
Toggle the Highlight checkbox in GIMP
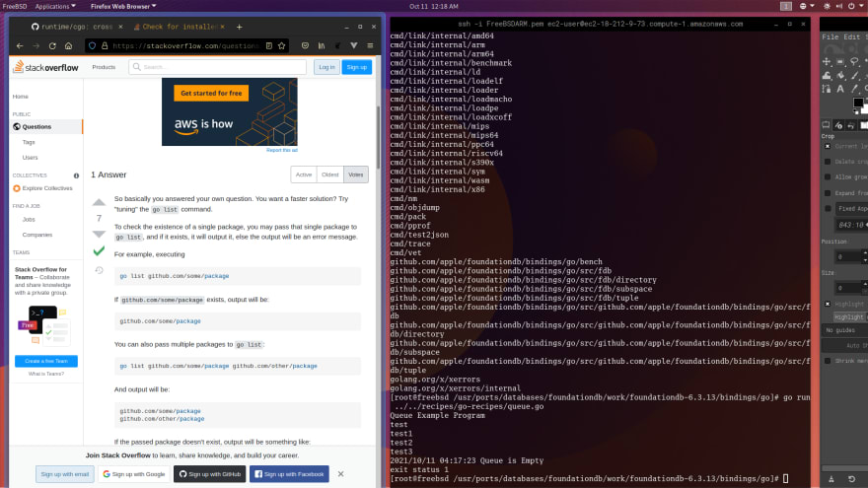click(x=828, y=304)
